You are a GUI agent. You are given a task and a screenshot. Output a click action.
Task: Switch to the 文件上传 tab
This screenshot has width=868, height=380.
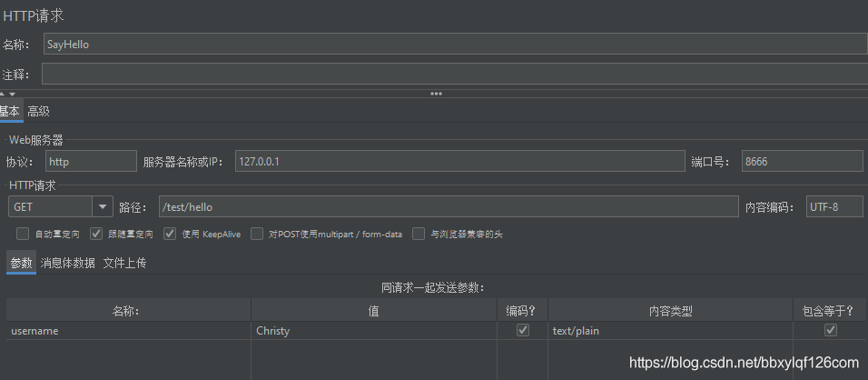click(124, 264)
